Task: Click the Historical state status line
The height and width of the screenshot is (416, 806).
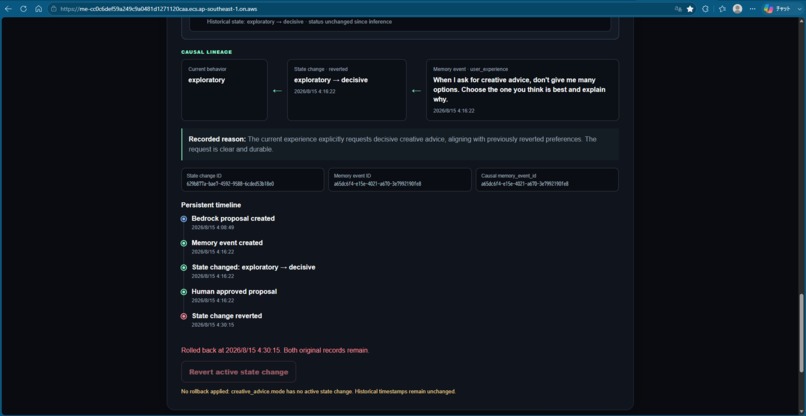Action: pyautogui.click(x=299, y=22)
